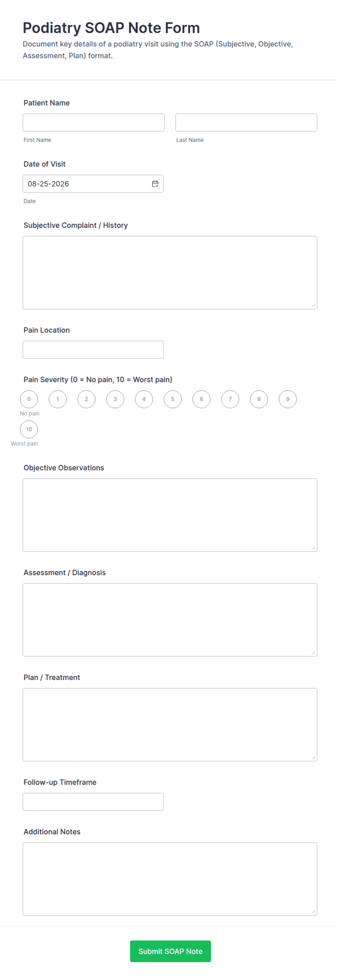
Task: Focus the First Name field
Action: point(93,123)
